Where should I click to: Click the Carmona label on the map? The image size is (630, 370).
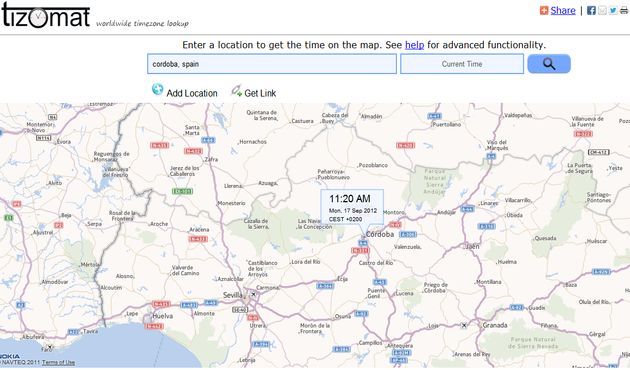(x=268, y=288)
